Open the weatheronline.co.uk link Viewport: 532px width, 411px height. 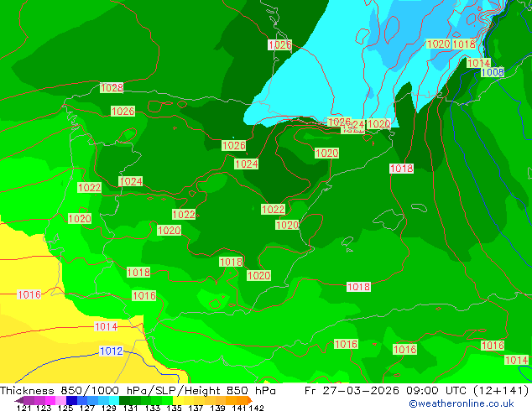(x=462, y=403)
